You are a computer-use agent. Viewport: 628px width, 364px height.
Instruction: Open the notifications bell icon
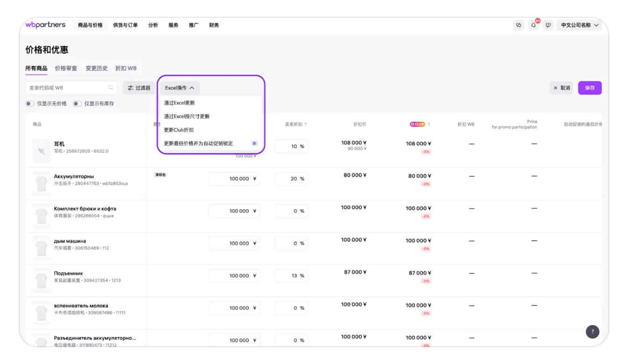tap(534, 25)
